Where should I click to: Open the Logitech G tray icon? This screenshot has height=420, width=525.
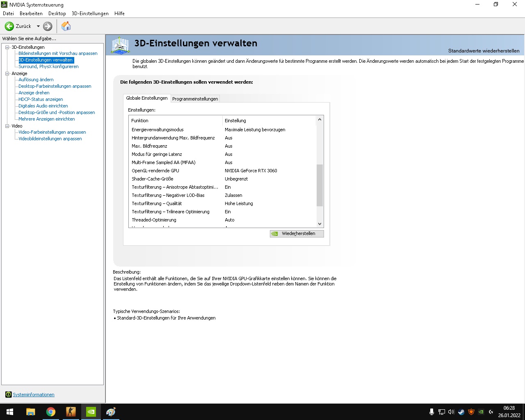[x=491, y=412]
